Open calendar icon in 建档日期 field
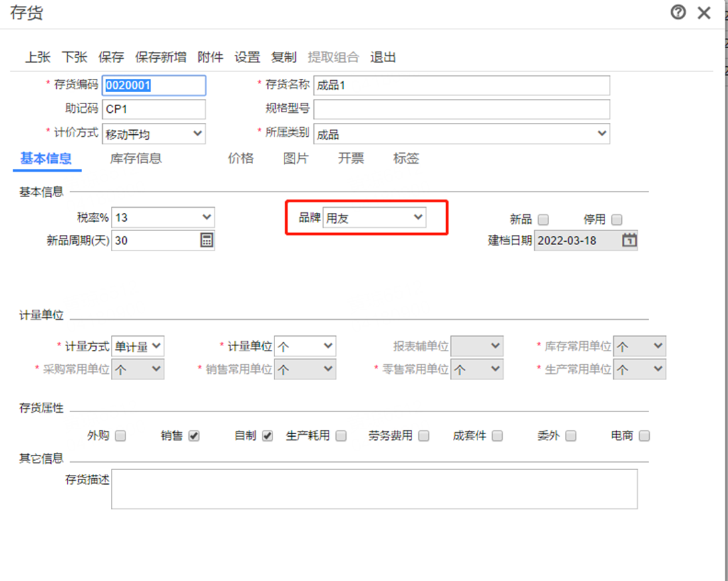 (x=629, y=240)
